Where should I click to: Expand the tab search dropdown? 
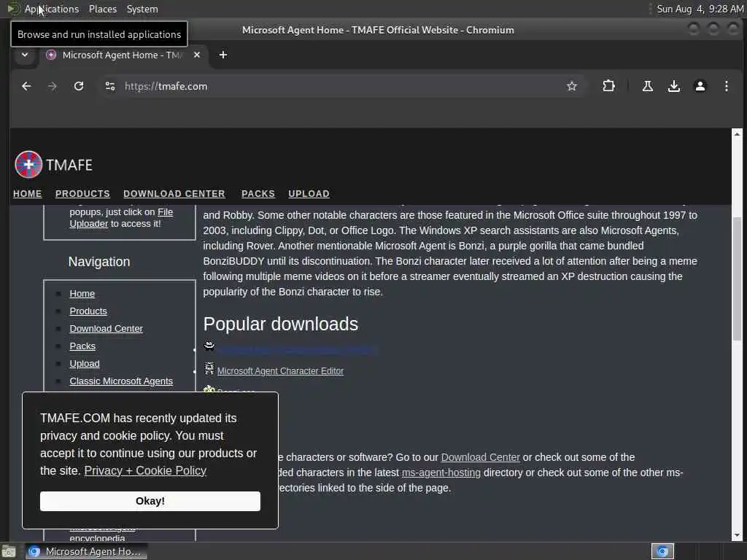(x=25, y=55)
